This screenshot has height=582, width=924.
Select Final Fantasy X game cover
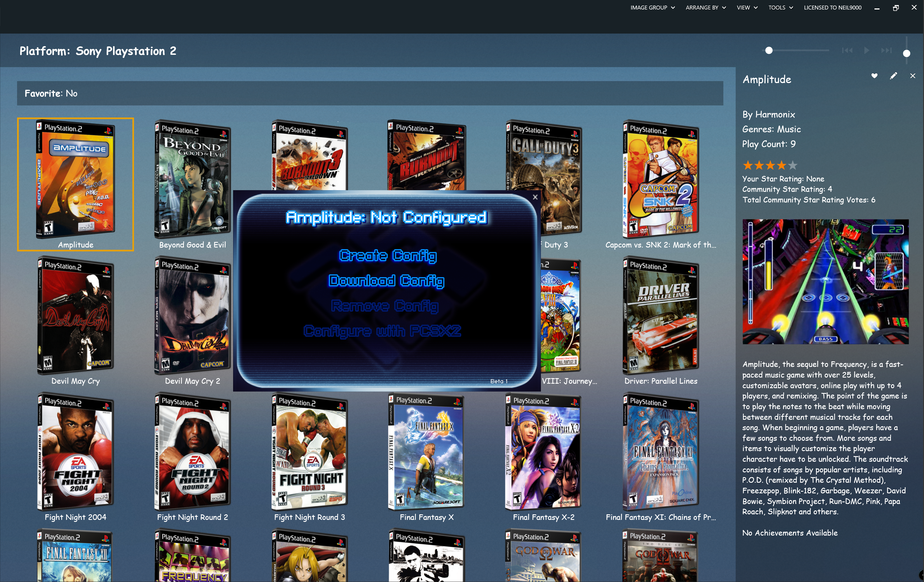coord(426,452)
